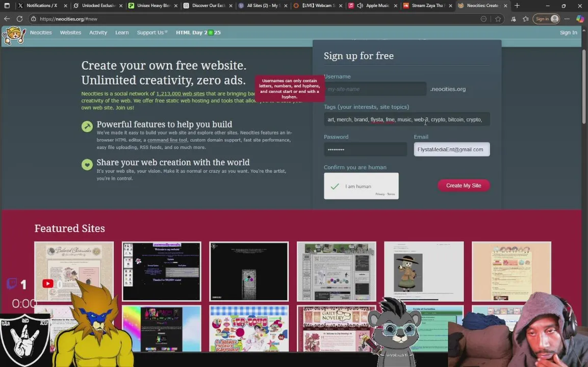Open the Neocities nav menu item

(41, 33)
